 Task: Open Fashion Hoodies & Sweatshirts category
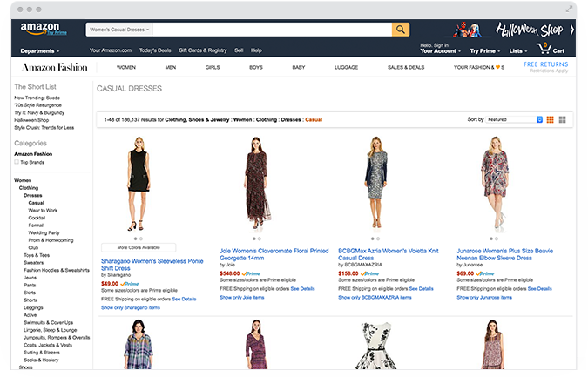pos(57,270)
